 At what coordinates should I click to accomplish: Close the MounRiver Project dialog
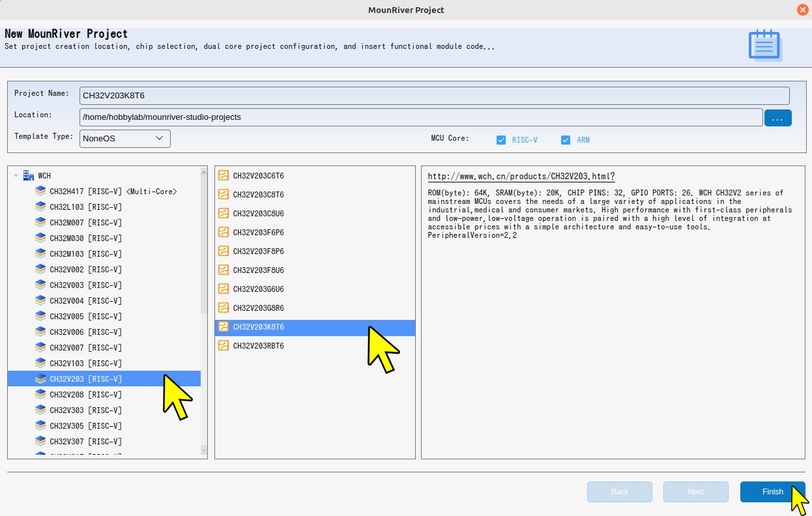pos(802,10)
